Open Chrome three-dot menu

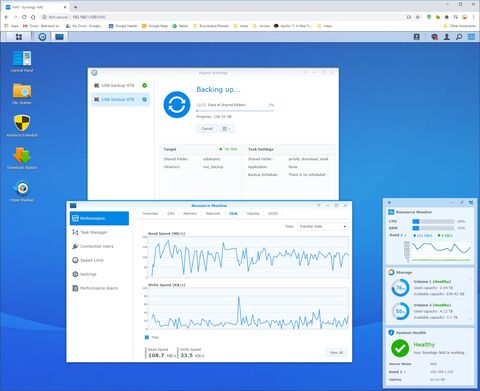click(473, 17)
